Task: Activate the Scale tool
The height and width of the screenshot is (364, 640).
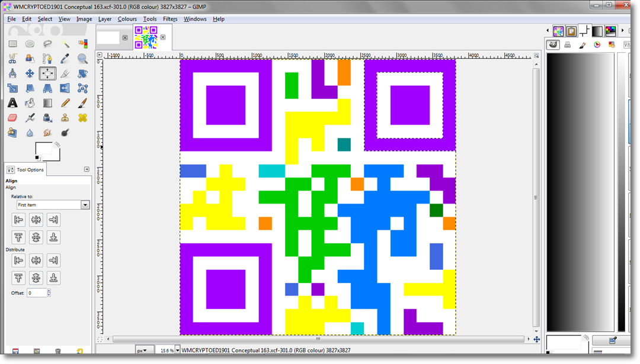Action: tap(12, 88)
